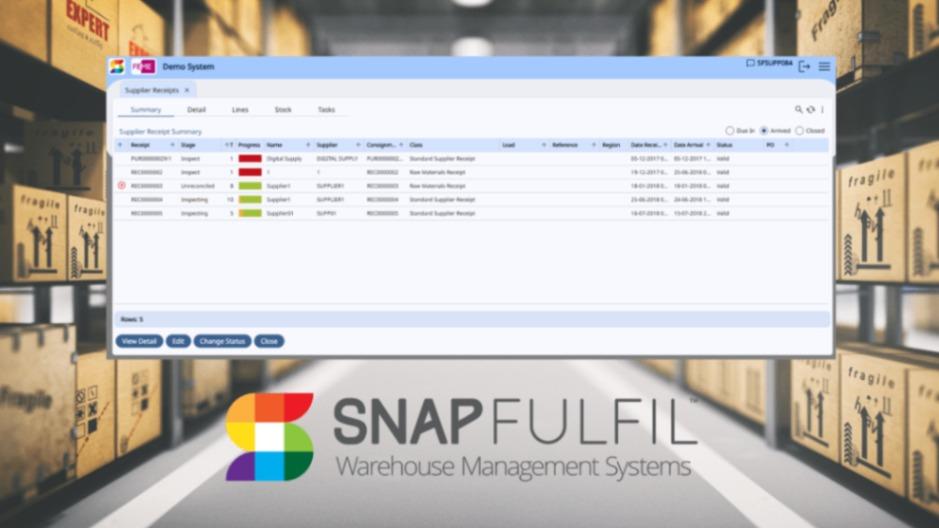Image resolution: width=939 pixels, height=528 pixels.
Task: Click the red progress bar on REC0000002 row
Action: (x=250, y=172)
